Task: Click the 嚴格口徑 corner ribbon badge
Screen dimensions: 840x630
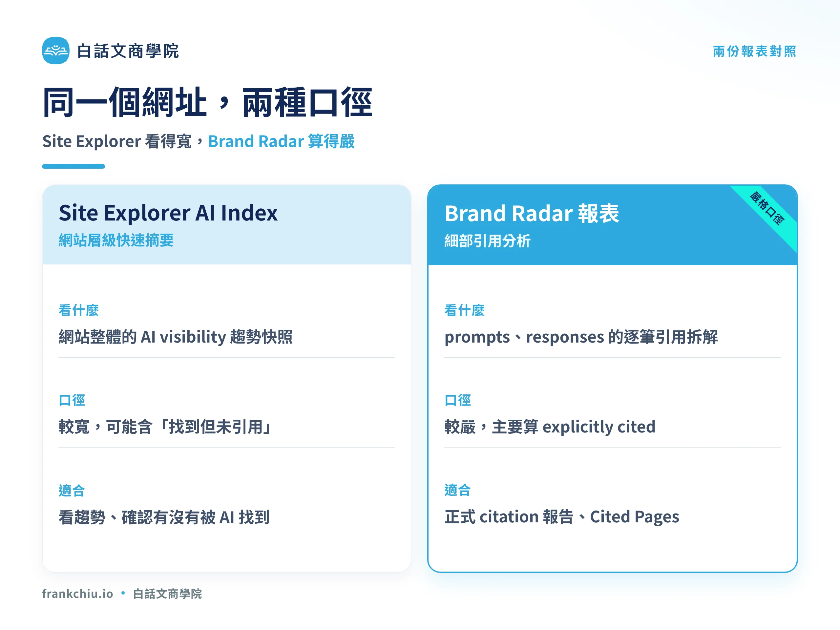Action: (767, 208)
